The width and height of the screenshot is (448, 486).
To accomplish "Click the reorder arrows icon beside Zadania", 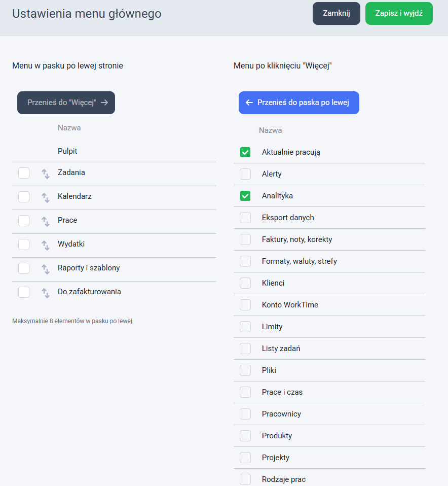I will pyautogui.click(x=46, y=174).
